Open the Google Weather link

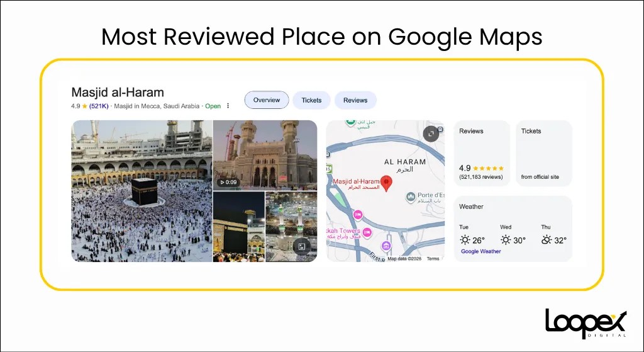(x=480, y=251)
